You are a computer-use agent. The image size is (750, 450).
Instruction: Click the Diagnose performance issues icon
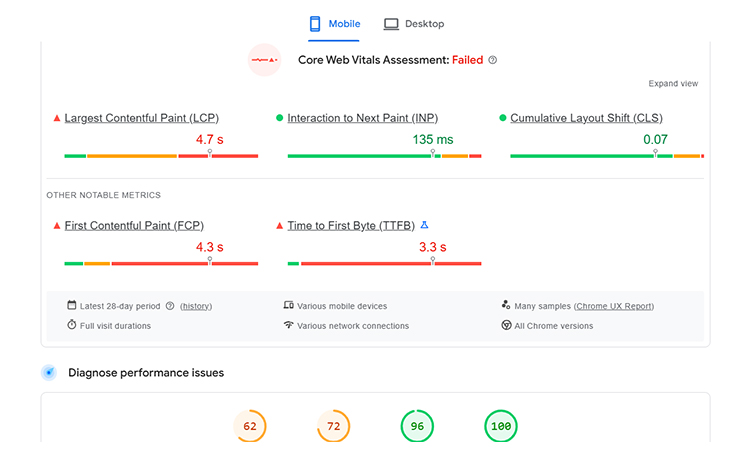coord(49,373)
